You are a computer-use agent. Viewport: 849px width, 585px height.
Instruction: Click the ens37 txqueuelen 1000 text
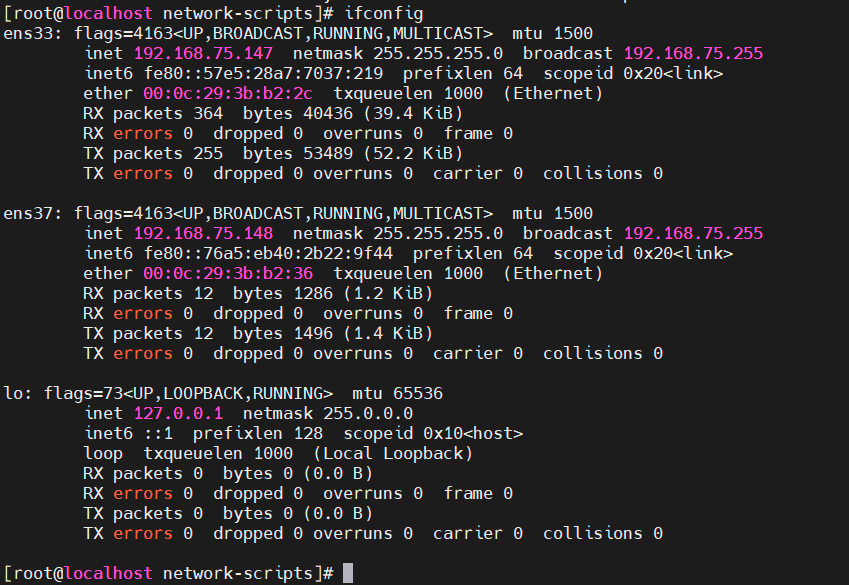[408, 273]
